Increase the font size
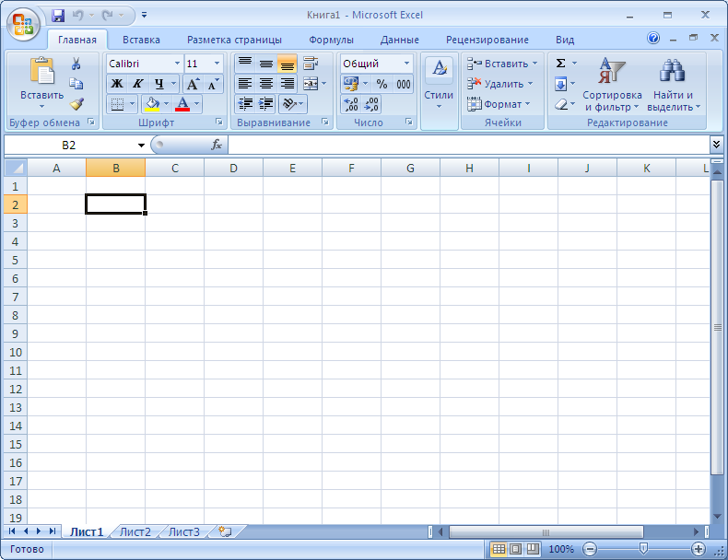Screen dimensions: 728x560 click(x=193, y=84)
